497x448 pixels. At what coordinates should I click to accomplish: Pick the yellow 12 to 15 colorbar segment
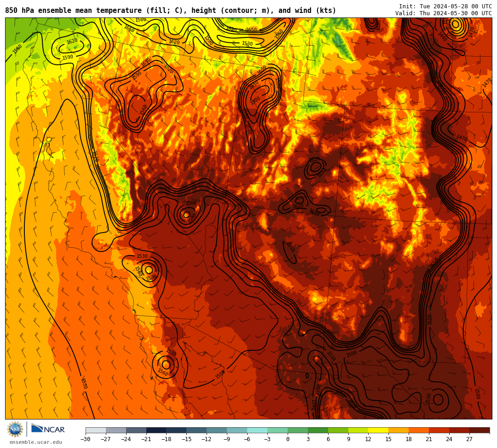378,430
